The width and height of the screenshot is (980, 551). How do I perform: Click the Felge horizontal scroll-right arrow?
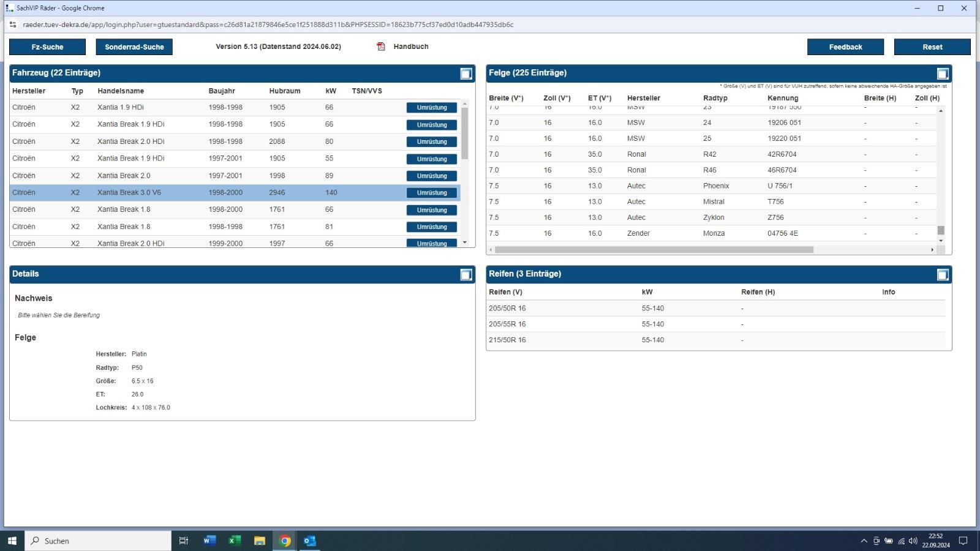[x=932, y=250]
